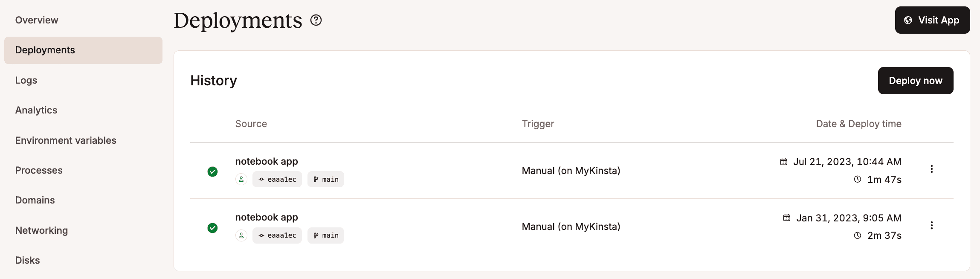980x279 pixels.
Task: Click the commit eaaa1ec badge in second row
Action: (277, 235)
